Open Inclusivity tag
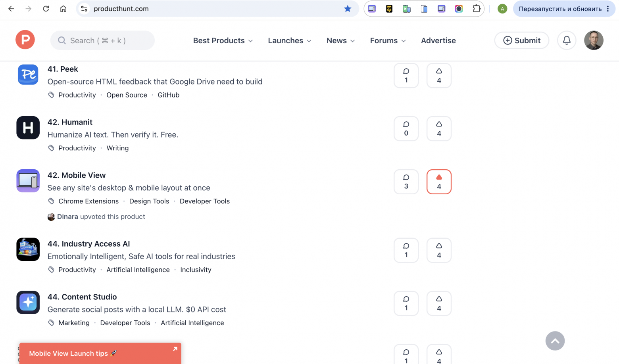The image size is (619, 364). [x=196, y=270]
